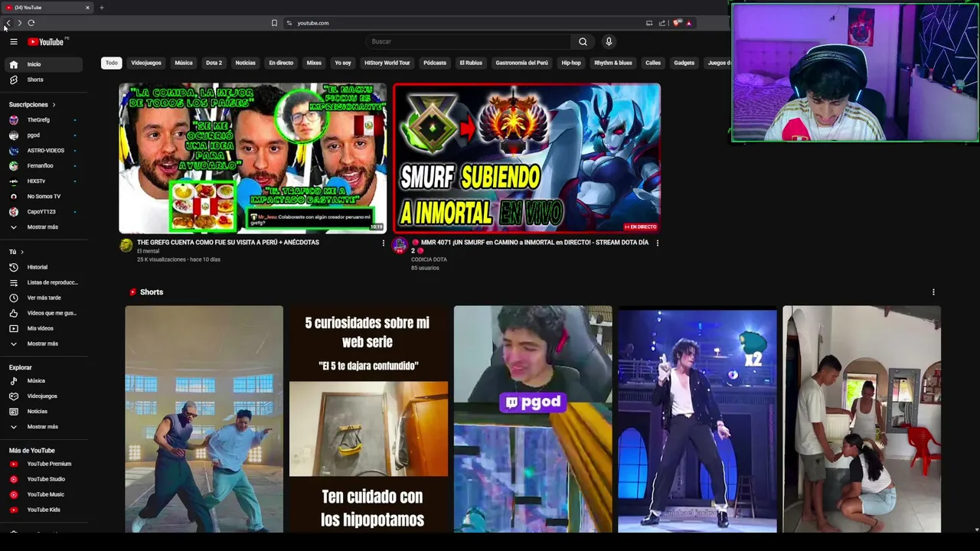Open Noticias under Explorar
The width and height of the screenshot is (980, 551).
coord(44,411)
